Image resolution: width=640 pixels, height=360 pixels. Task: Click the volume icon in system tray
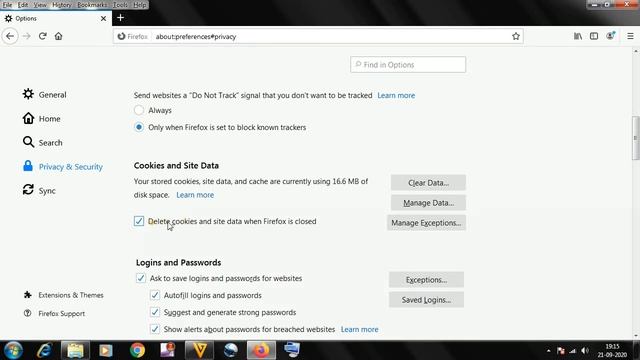tap(585, 351)
